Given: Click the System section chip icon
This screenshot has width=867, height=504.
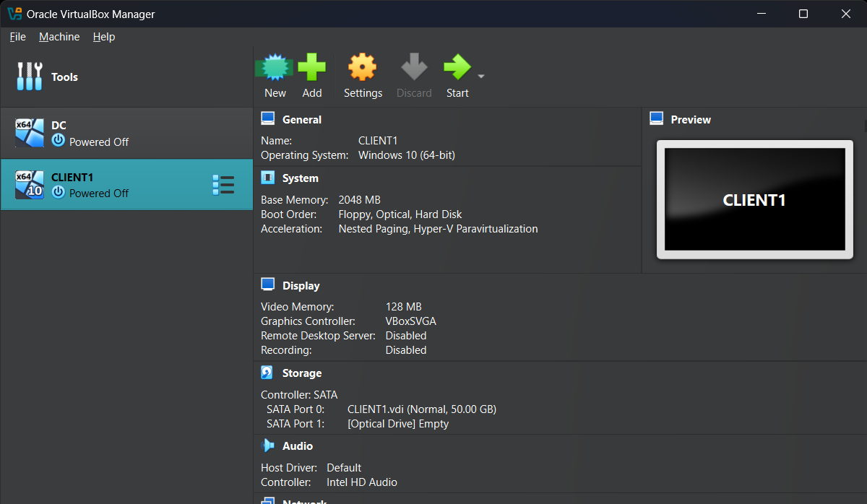Looking at the screenshot, I should 268,178.
